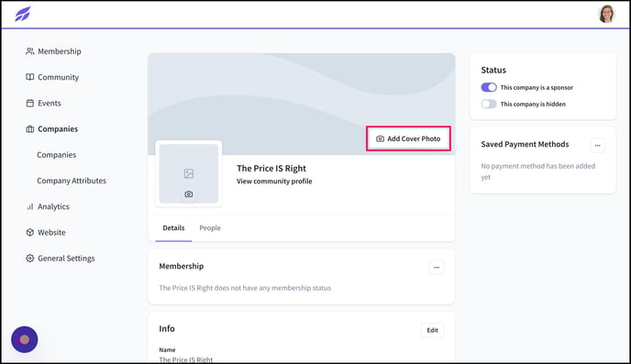
Task: Click the Analytics bar chart icon
Action: click(29, 206)
